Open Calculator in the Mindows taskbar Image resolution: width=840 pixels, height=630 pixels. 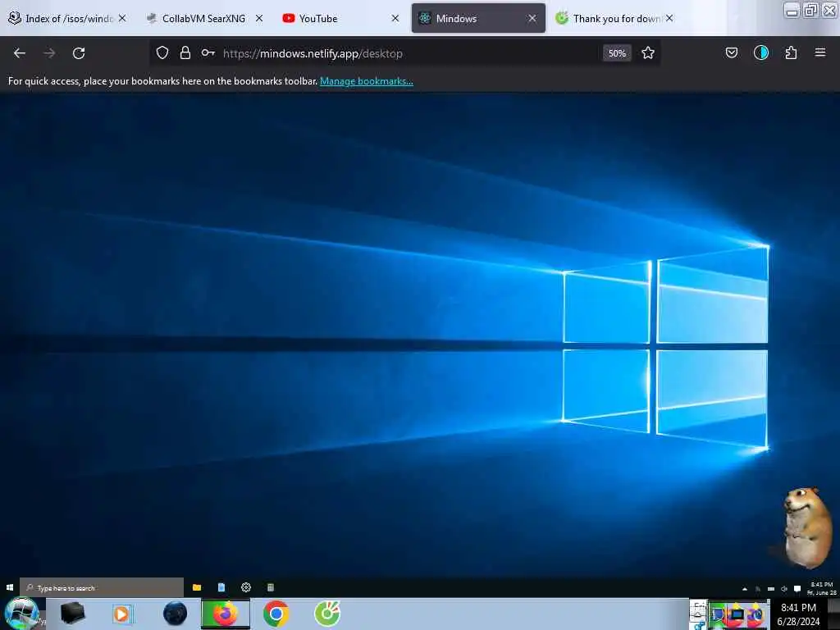click(271, 587)
